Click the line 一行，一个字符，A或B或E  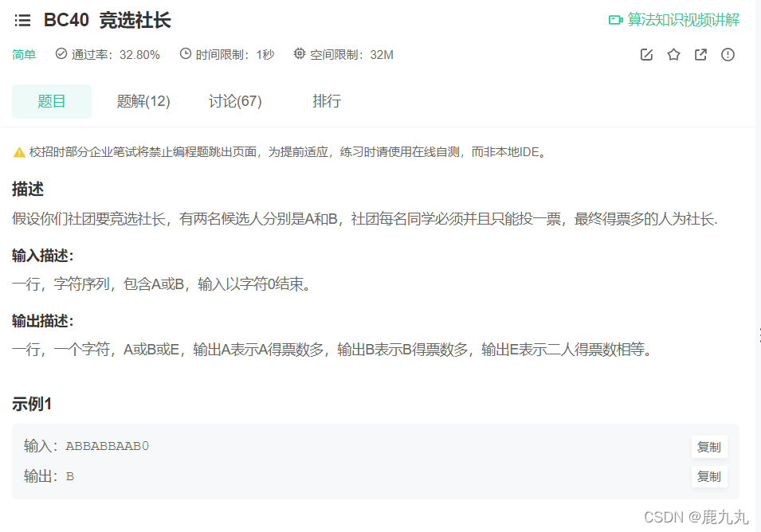[x=332, y=349]
